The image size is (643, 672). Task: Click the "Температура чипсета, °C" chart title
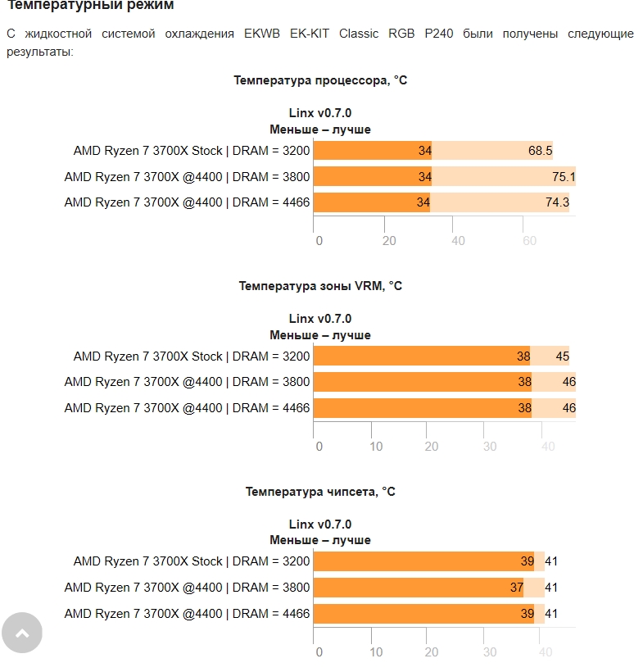pos(320,492)
